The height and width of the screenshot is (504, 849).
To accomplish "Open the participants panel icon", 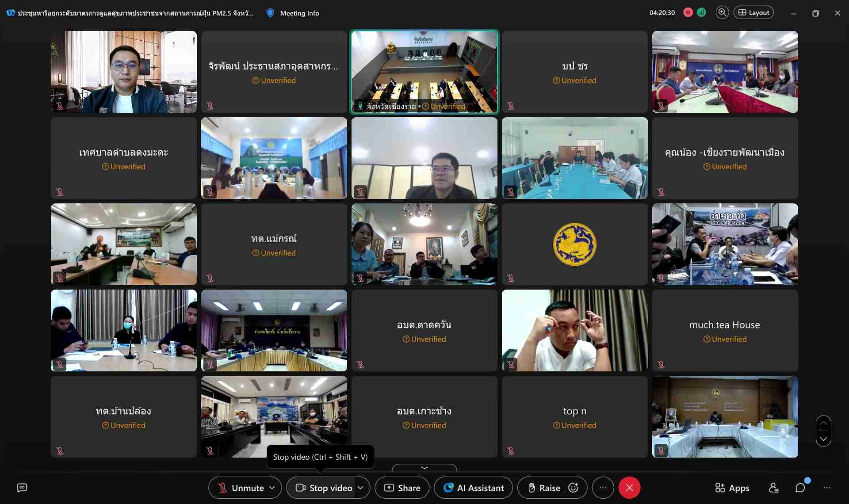I will (773, 488).
